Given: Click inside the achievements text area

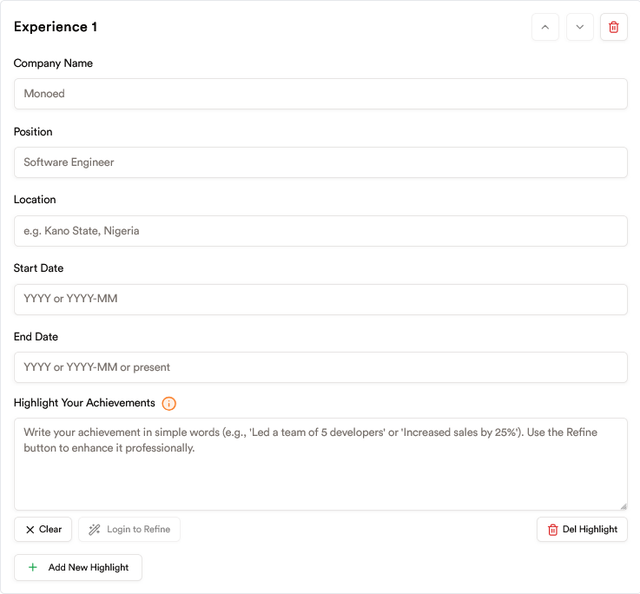Looking at the screenshot, I should (x=321, y=464).
